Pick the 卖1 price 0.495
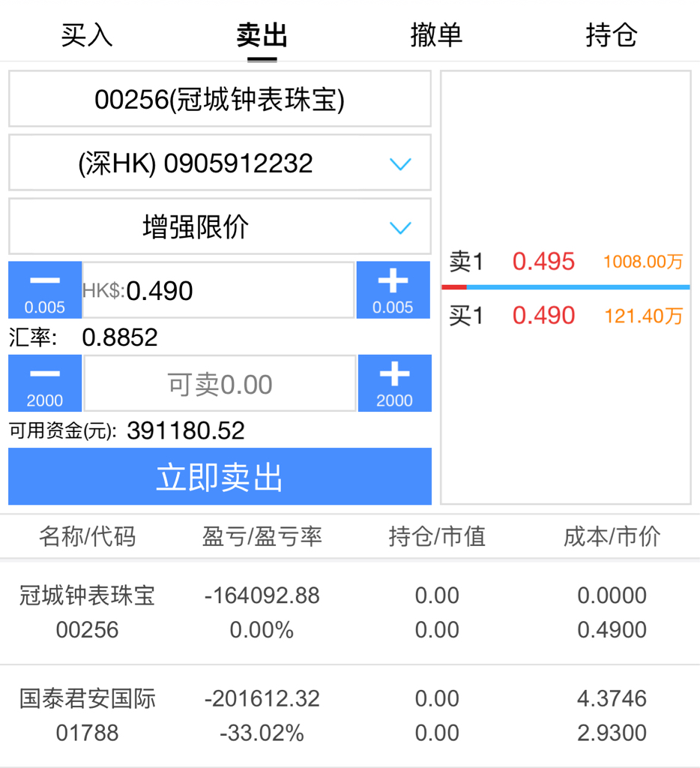Screen dimensions: 700x768 (543, 262)
